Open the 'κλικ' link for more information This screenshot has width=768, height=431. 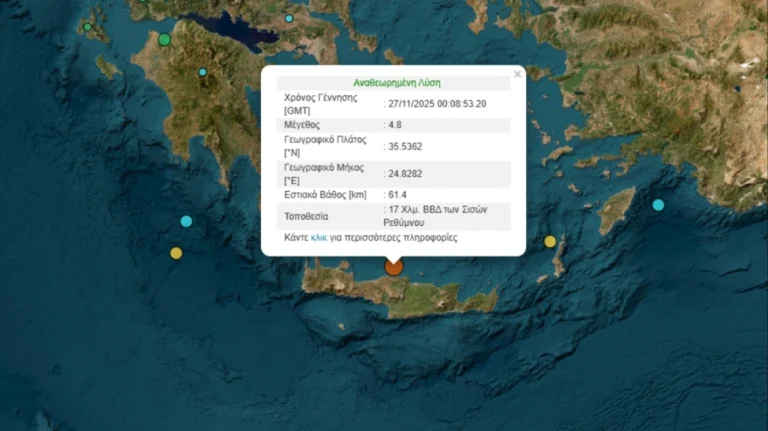[x=319, y=238]
